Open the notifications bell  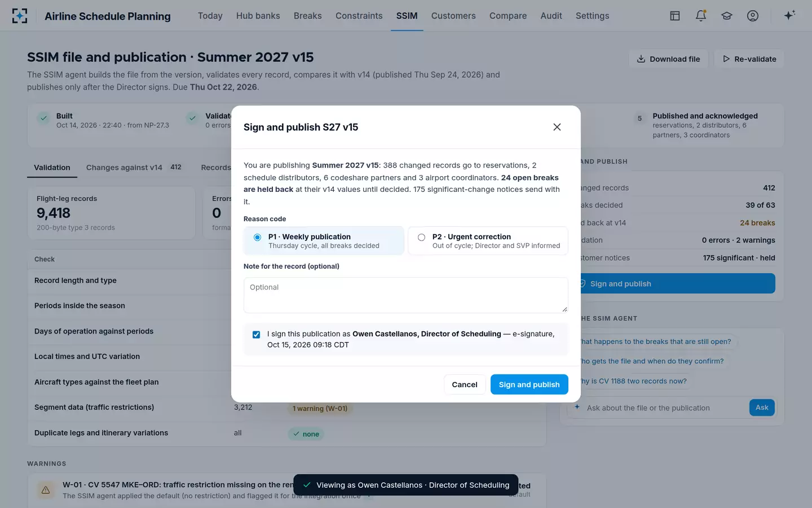(x=701, y=16)
